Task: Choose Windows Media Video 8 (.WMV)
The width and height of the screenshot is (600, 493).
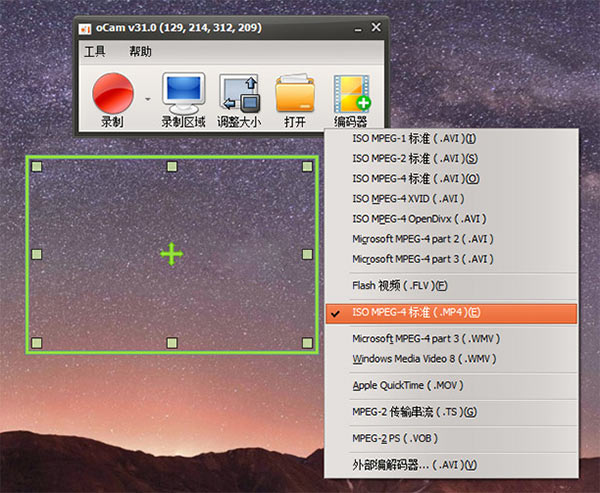Action: click(452, 359)
